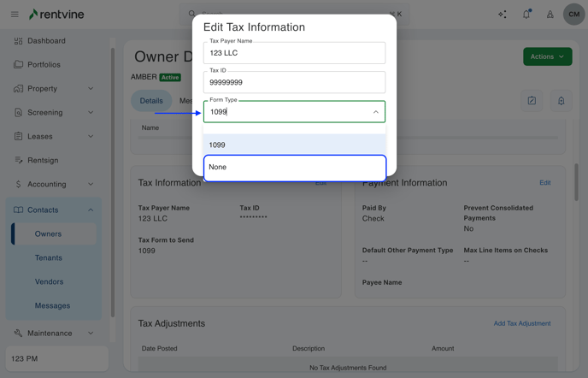Click into the Tax ID field

294,83
